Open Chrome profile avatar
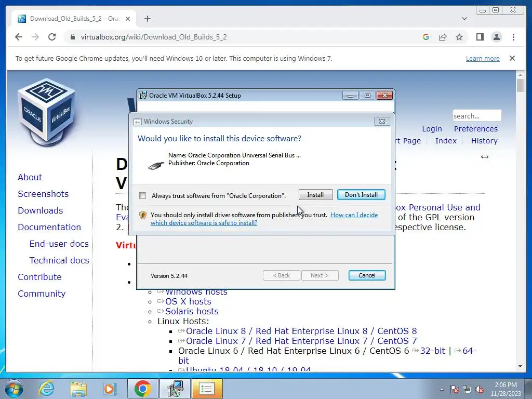 (496, 37)
